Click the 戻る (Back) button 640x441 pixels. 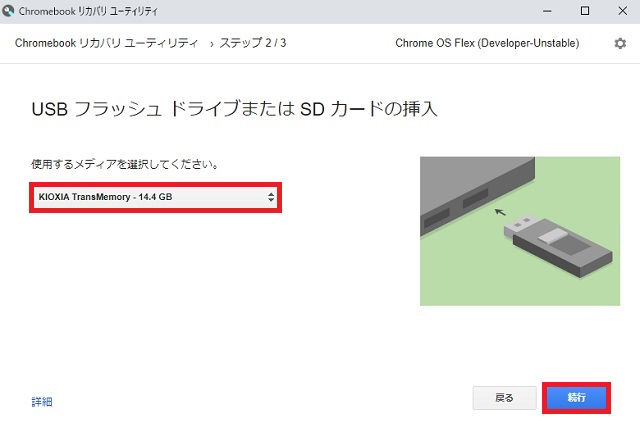pos(504,398)
